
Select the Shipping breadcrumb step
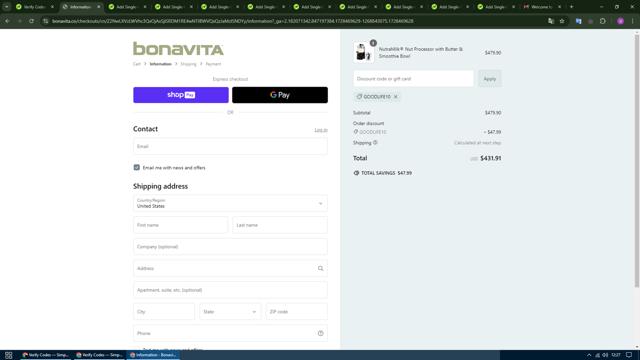[x=189, y=64]
